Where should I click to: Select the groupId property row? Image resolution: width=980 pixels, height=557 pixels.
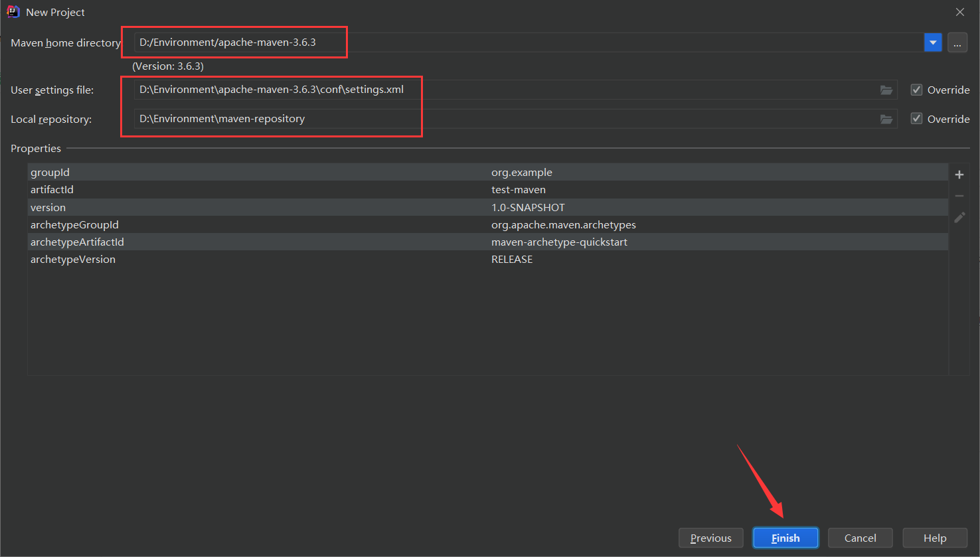[488, 172]
